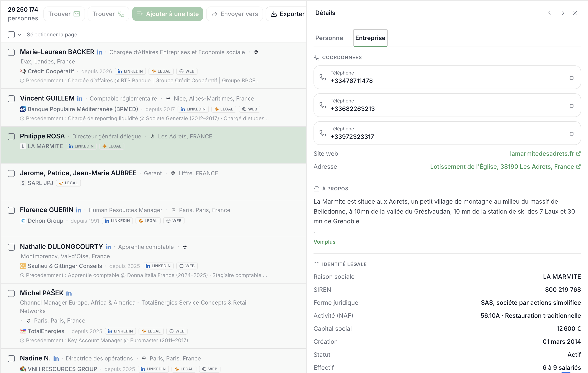This screenshot has width=588, height=373.
Task: Open Philippe ROSA's name
Action: [x=42, y=136]
